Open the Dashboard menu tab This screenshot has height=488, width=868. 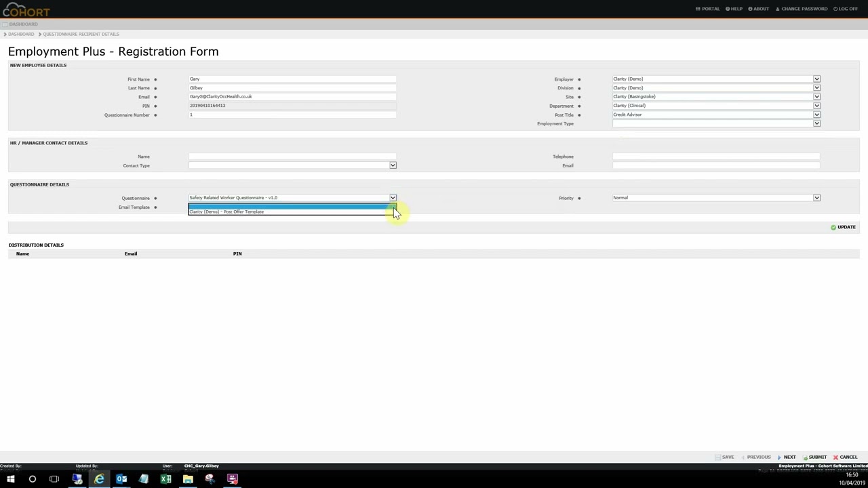(21, 24)
